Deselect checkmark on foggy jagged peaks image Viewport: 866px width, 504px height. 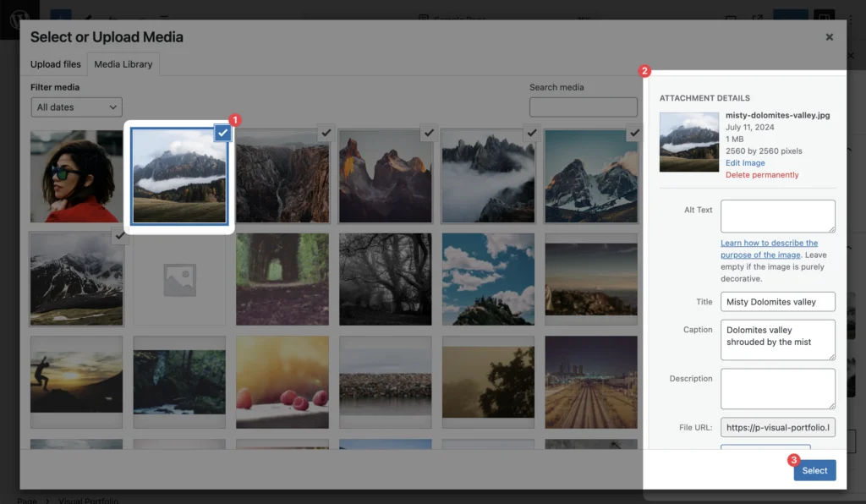pyautogui.click(x=532, y=133)
